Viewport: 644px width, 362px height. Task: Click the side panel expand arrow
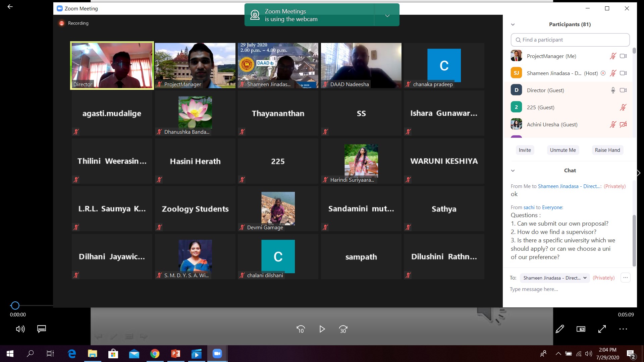point(639,173)
